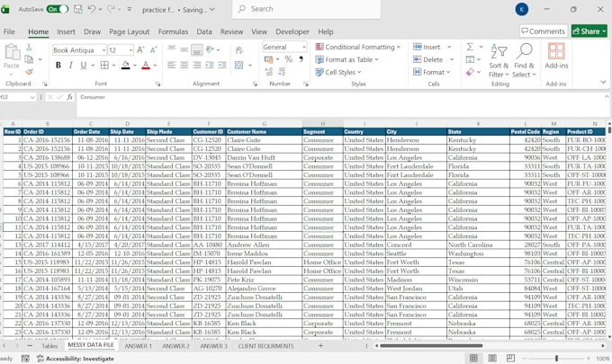Click the Insert Function fx icon
This screenshot has height=364, width=612.
69,97
